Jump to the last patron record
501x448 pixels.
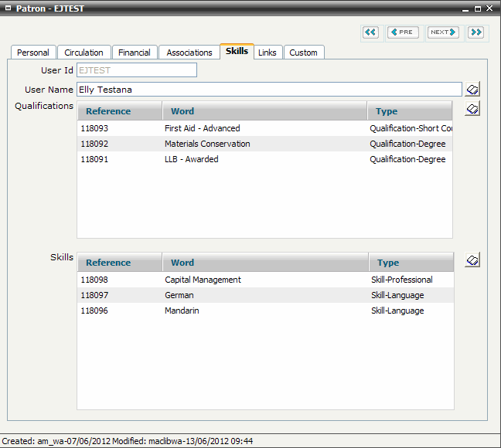(x=475, y=32)
